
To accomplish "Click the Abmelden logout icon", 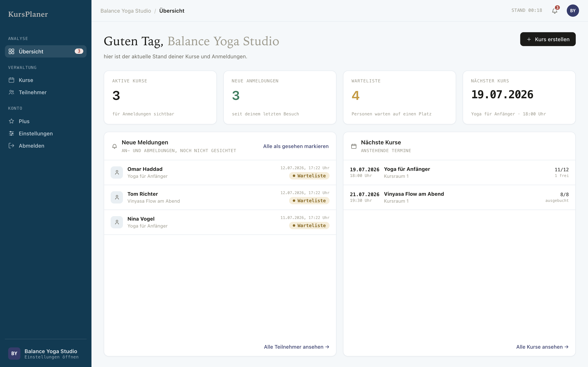I will point(11,146).
